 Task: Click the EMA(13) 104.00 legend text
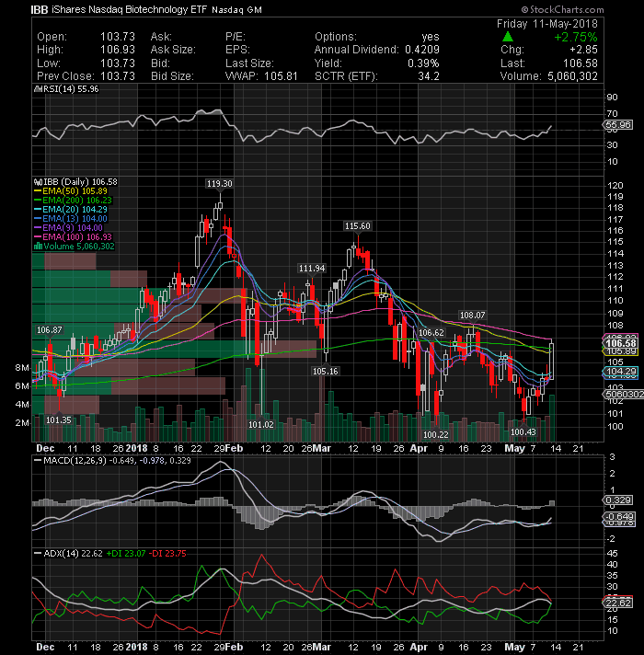point(75,219)
